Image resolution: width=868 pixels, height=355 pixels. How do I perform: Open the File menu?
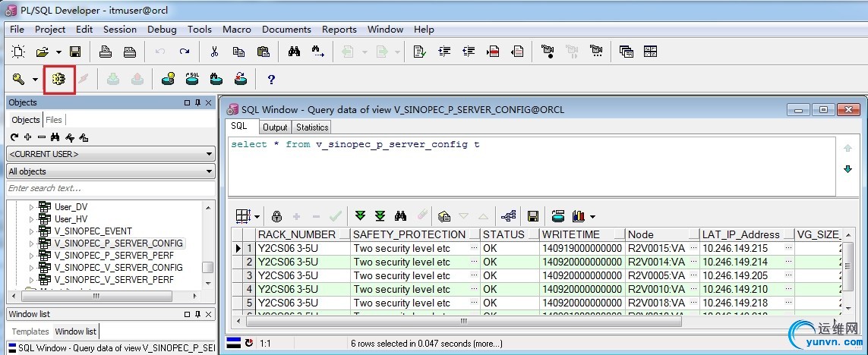click(17, 30)
